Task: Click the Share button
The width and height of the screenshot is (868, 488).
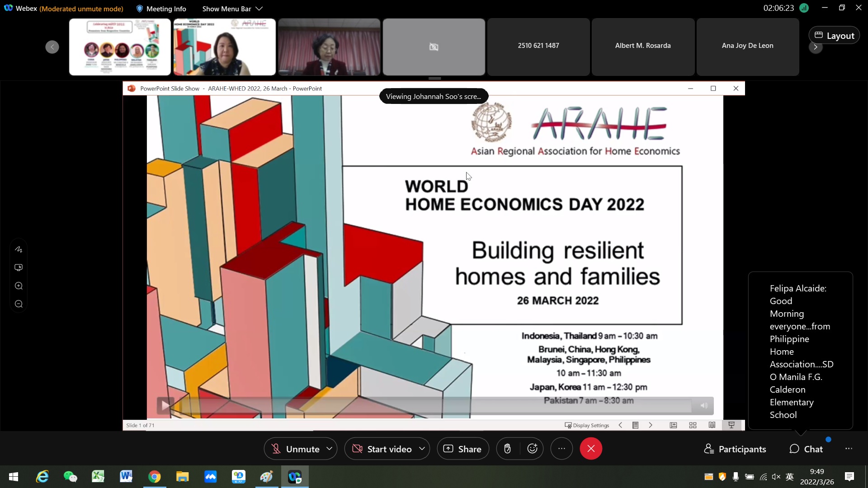Action: (x=462, y=449)
